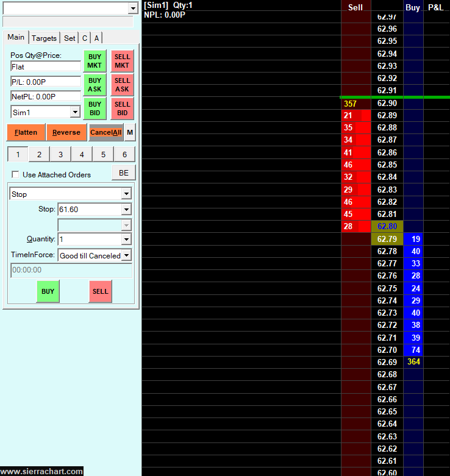The image size is (450, 476).
Task: Open the Targets tab
Action: point(44,38)
